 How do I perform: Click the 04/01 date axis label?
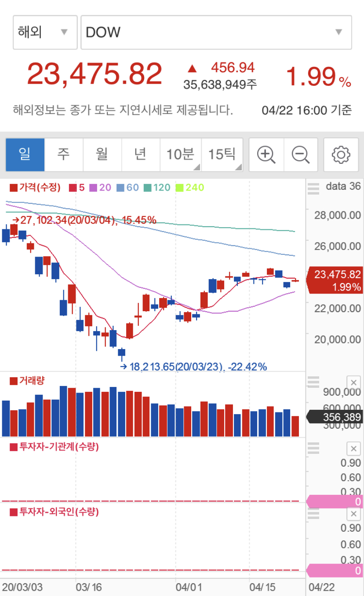[x=188, y=587]
